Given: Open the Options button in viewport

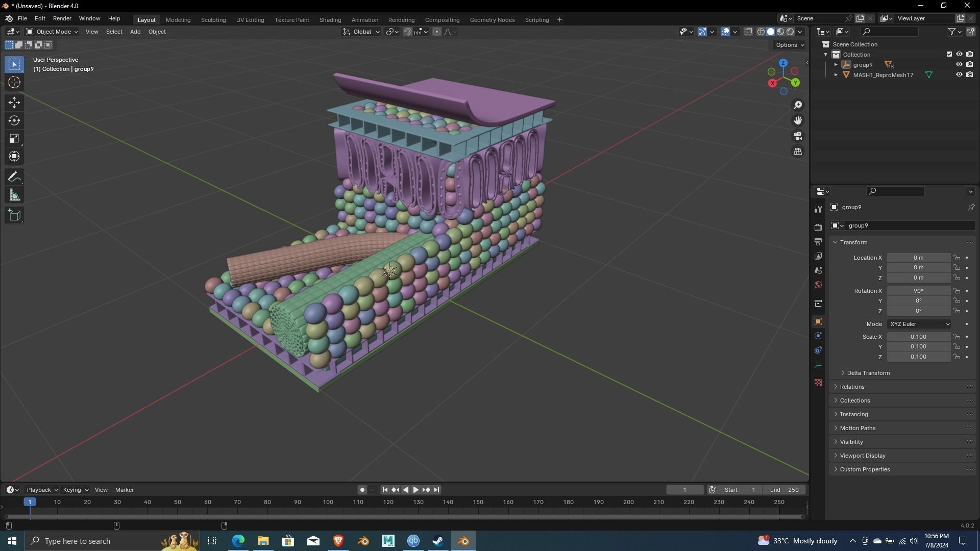Looking at the screenshot, I should pyautogui.click(x=789, y=45).
